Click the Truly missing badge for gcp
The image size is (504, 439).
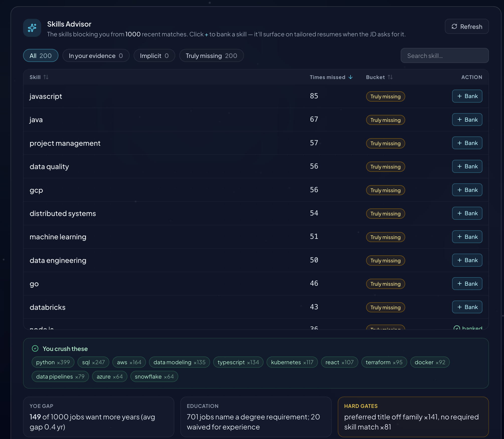pos(385,190)
